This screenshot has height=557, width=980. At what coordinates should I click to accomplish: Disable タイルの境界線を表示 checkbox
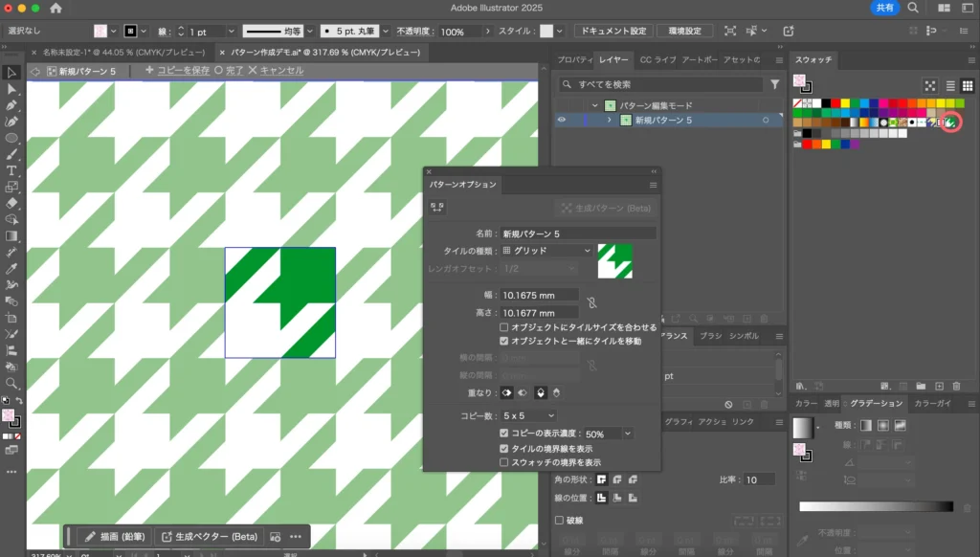(x=504, y=446)
